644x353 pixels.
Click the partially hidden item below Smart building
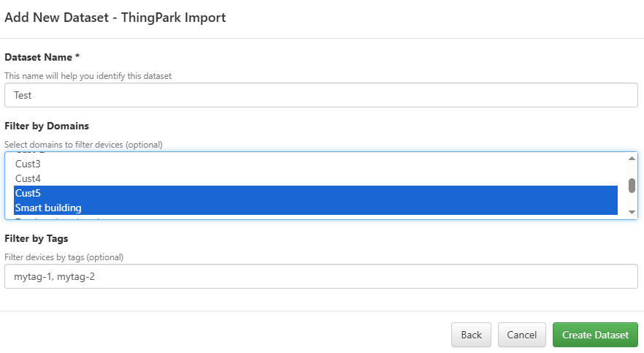click(58, 218)
